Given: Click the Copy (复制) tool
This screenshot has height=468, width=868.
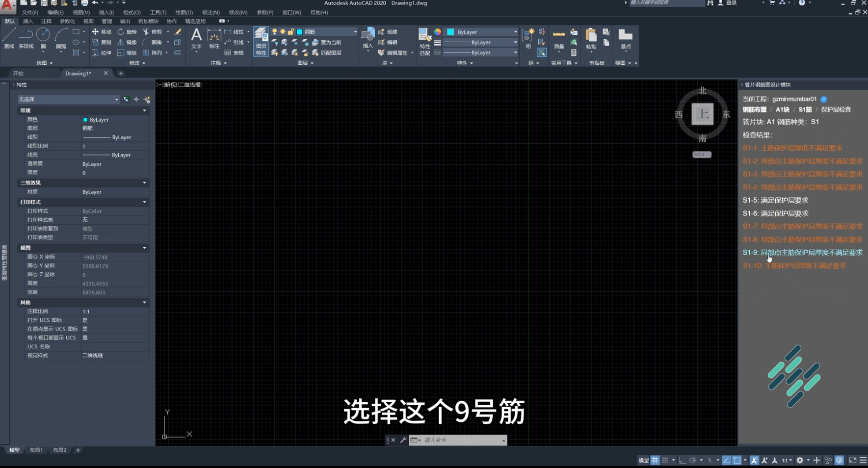Looking at the screenshot, I should click(x=102, y=42).
